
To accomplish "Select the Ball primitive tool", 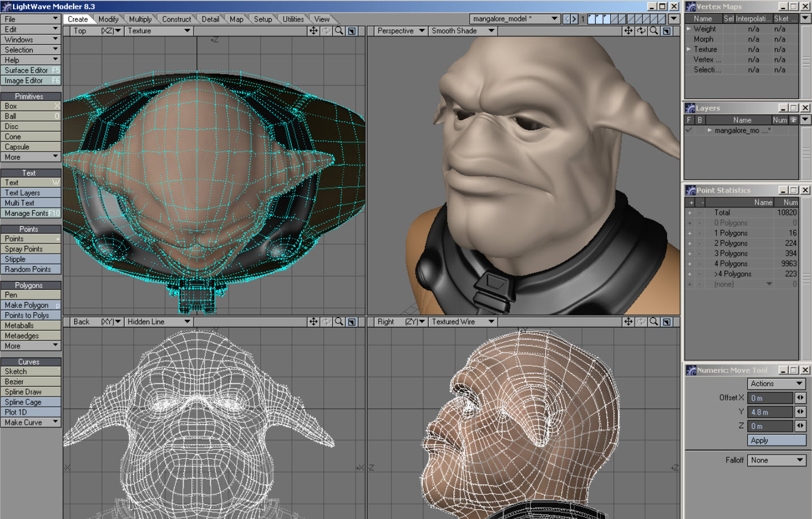I will point(31,116).
